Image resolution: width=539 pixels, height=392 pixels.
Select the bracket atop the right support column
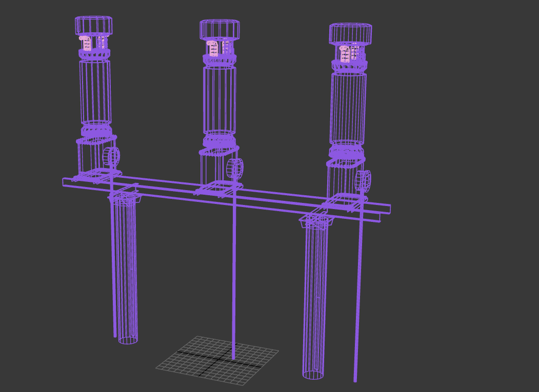pos(316,221)
